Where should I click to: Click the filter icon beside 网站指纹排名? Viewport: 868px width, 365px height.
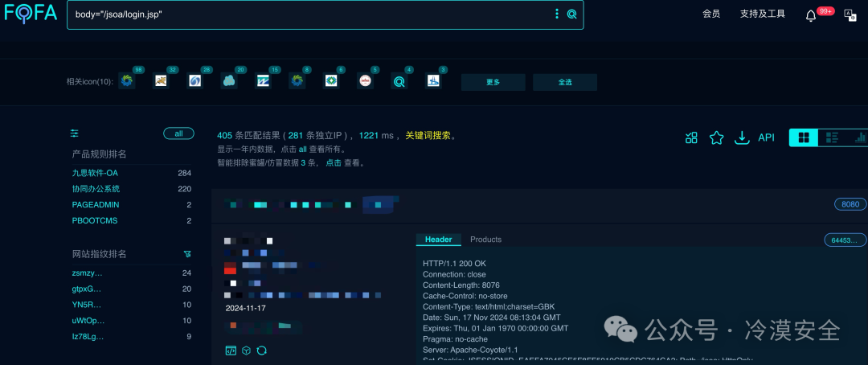[x=187, y=254]
